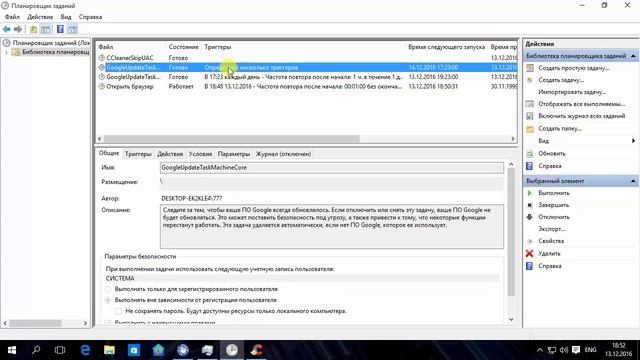Click the task list horizontal scrollbar thumb

tap(231, 139)
